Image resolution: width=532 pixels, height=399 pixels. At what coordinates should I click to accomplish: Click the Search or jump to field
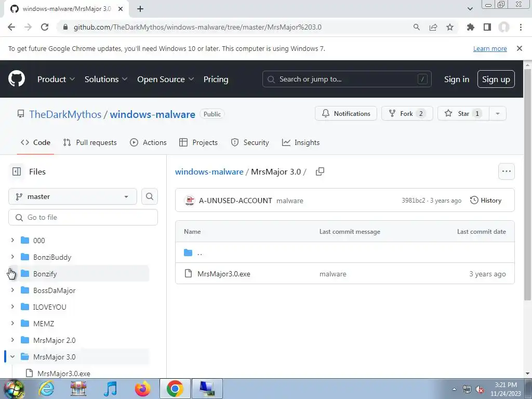(347, 79)
